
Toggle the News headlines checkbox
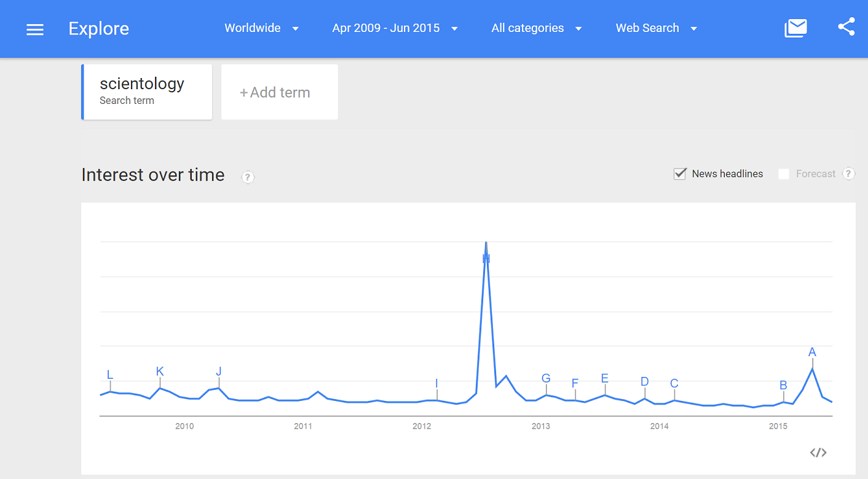680,174
